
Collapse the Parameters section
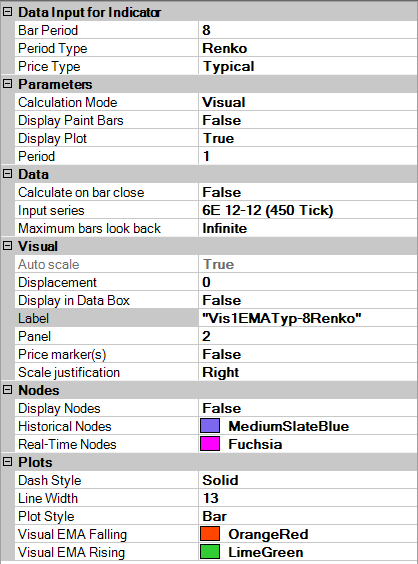pos(7,84)
